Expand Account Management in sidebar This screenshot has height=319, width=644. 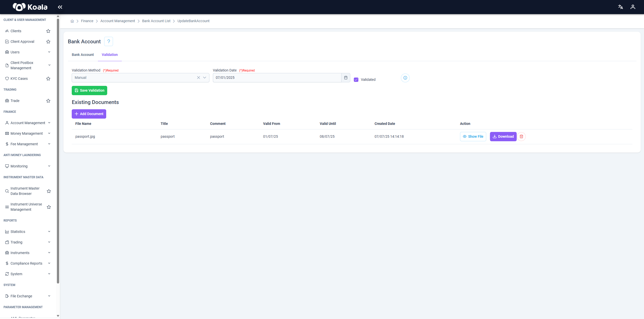coord(28,123)
